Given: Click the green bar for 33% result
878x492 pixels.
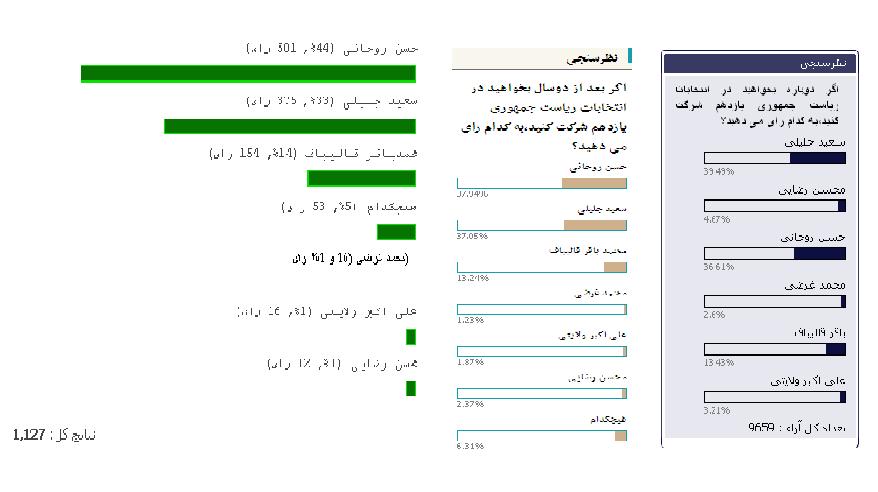Looking at the screenshot, I should [290, 126].
